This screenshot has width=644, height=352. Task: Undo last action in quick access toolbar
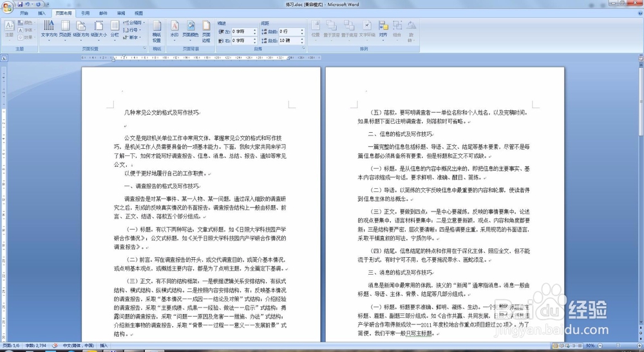pos(27,4)
